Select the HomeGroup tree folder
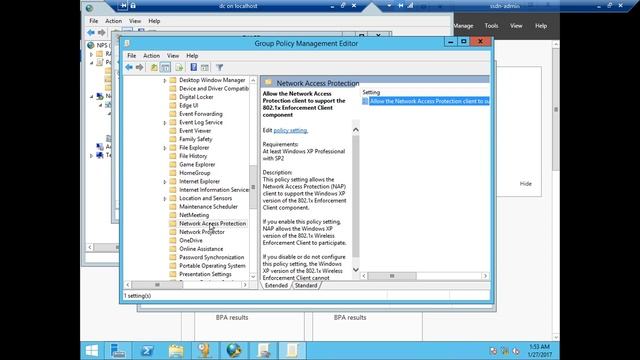 [x=195, y=173]
